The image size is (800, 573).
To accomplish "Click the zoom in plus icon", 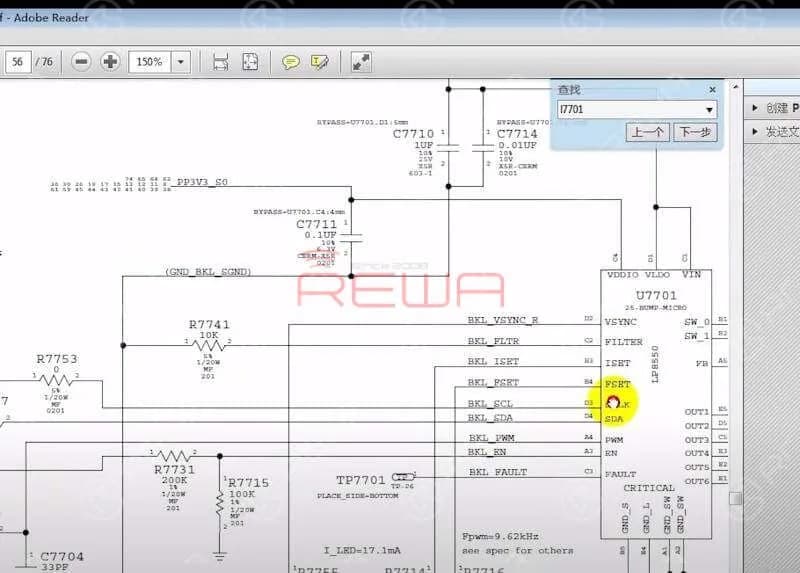I will point(110,62).
